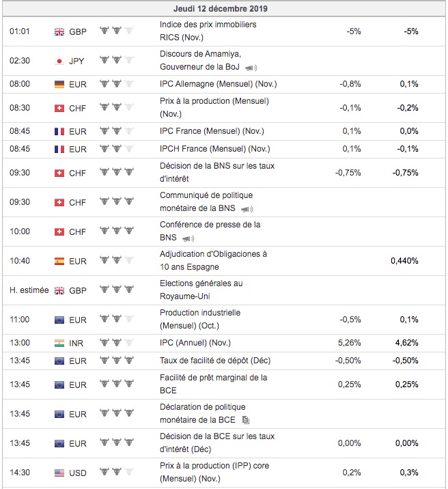The height and width of the screenshot is (489, 448).
Task: Click the German flag in the 08:00 row
Action: pos(59,84)
